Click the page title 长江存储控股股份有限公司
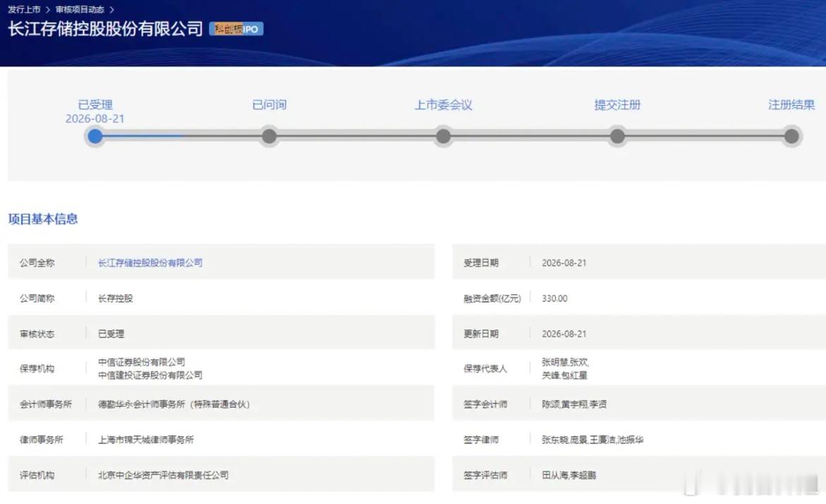This screenshot has width=826, height=504. click(x=105, y=28)
